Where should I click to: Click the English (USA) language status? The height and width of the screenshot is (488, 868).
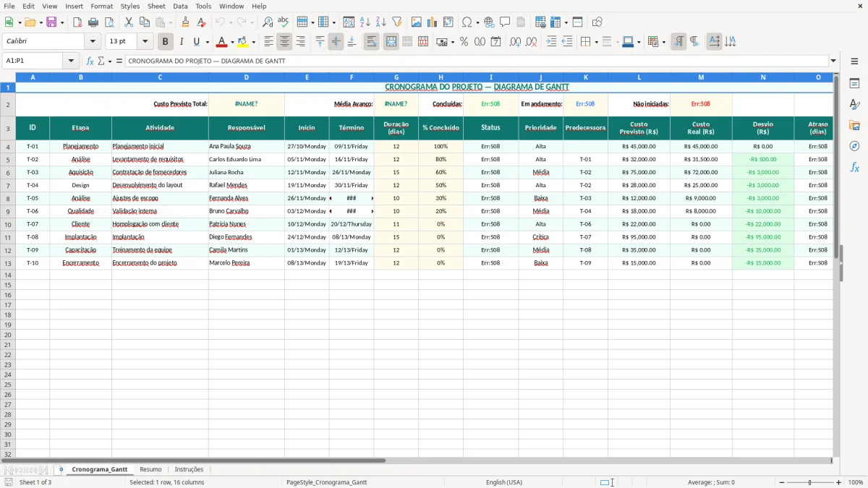coord(504,482)
